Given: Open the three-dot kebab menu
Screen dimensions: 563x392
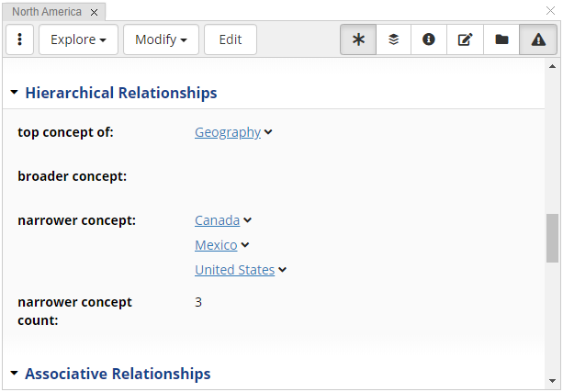Looking at the screenshot, I should (x=20, y=40).
